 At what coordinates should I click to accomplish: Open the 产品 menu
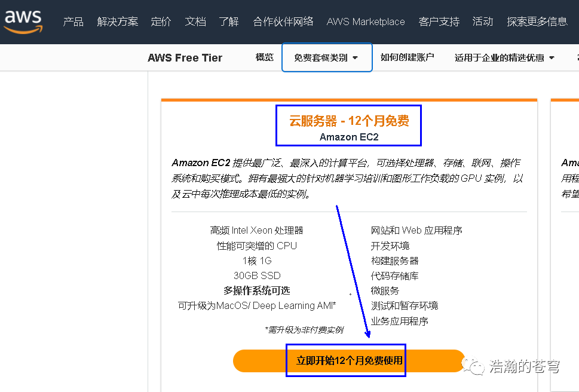coord(73,22)
